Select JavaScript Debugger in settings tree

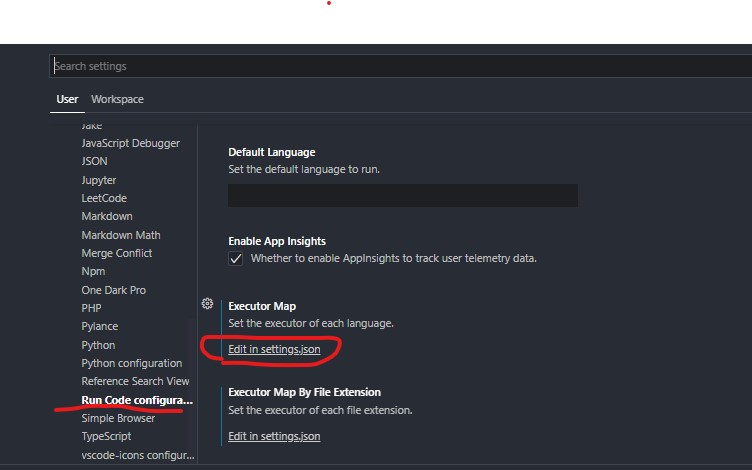pyautogui.click(x=131, y=143)
